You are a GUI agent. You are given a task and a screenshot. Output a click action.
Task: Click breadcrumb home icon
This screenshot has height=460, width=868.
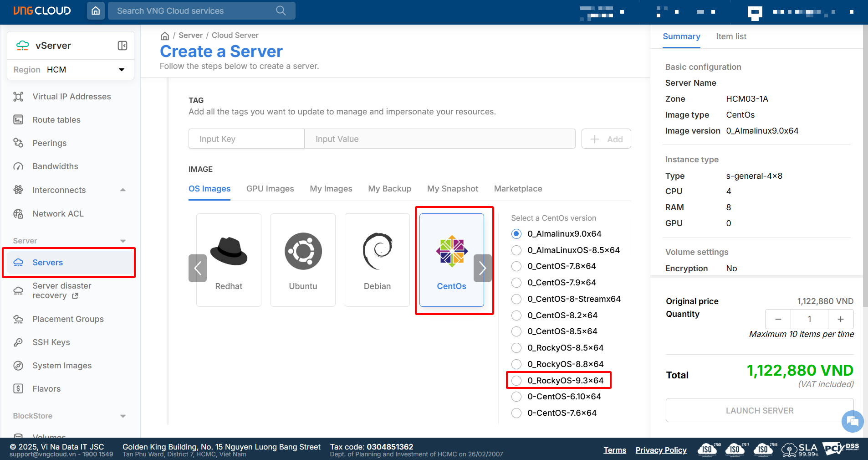tap(165, 36)
